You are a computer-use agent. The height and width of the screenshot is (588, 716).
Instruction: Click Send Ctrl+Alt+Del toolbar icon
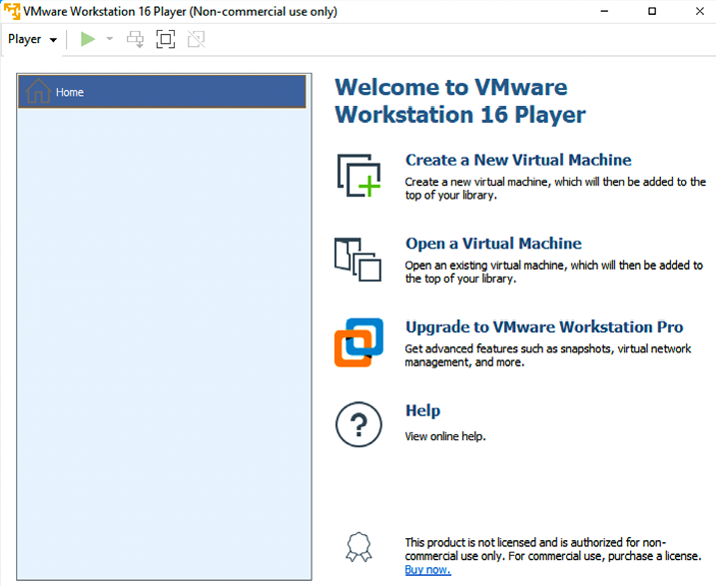coord(135,39)
